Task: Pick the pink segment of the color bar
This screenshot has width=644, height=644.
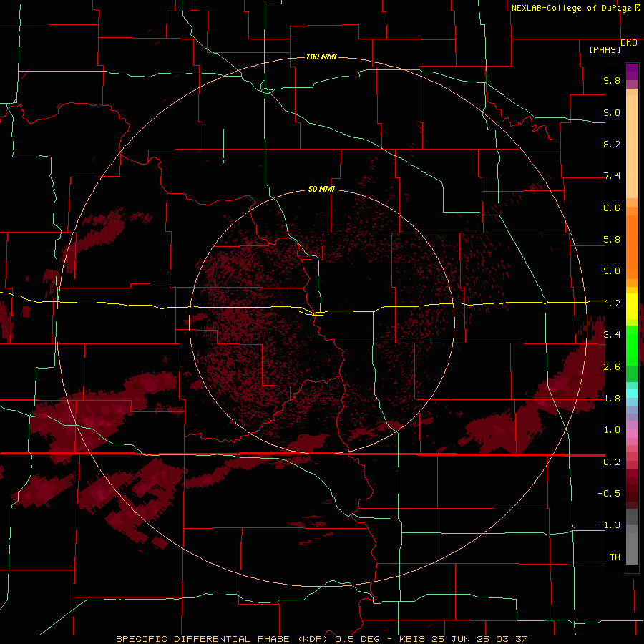Action: click(x=632, y=434)
